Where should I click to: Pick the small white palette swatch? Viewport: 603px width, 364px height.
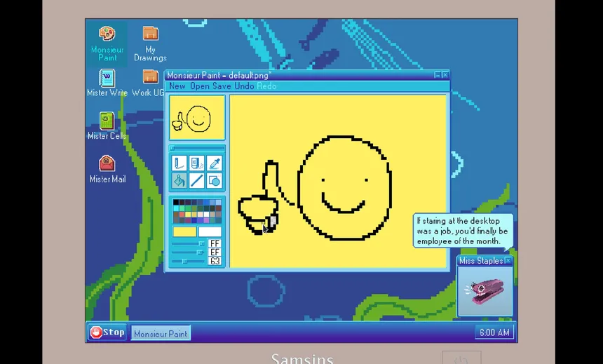(x=206, y=215)
